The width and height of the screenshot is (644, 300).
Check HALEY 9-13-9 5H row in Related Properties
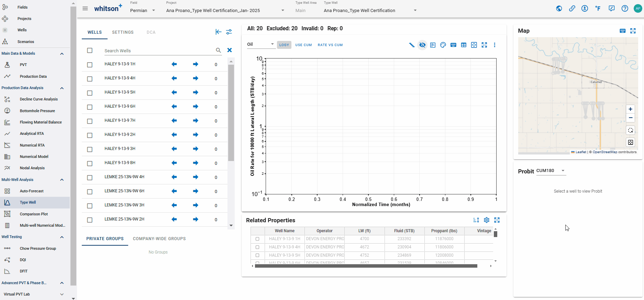click(x=257, y=255)
